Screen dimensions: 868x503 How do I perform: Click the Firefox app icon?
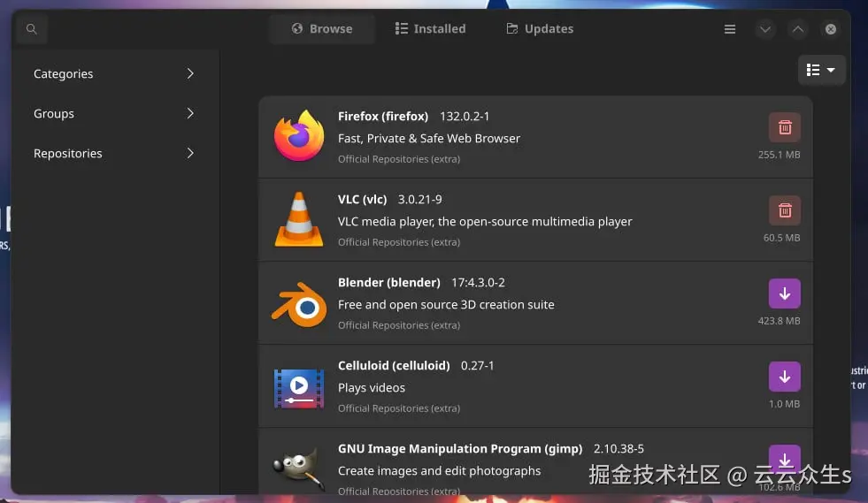(x=299, y=135)
